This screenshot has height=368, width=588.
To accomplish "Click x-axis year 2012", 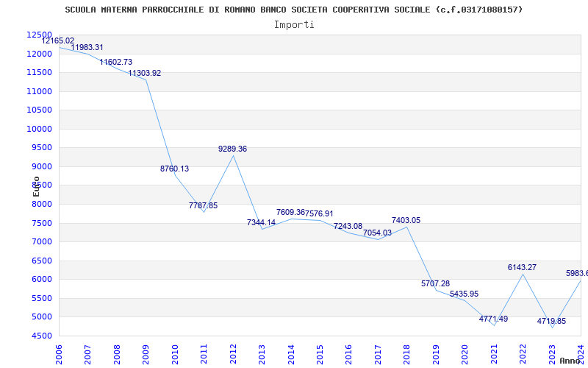I will point(233,354).
